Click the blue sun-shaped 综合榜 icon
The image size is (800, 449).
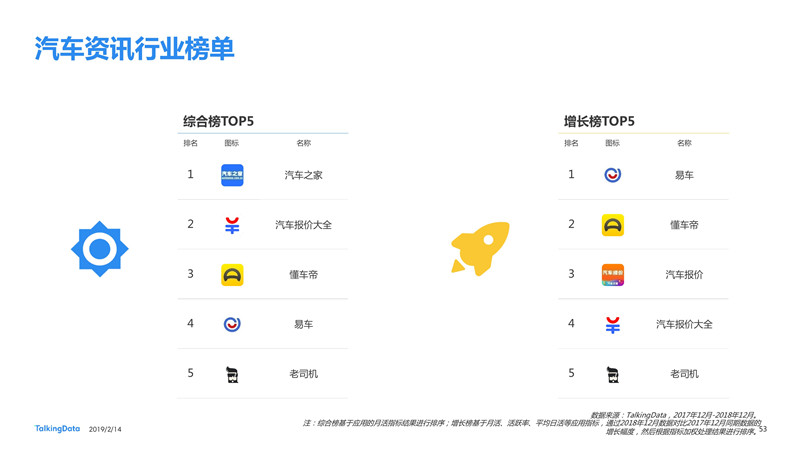[99, 249]
